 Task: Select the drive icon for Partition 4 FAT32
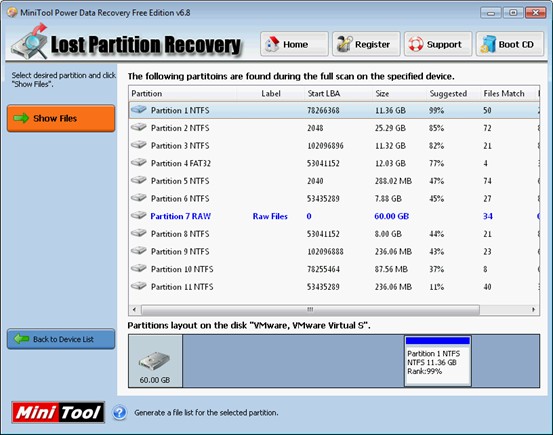tap(139, 163)
